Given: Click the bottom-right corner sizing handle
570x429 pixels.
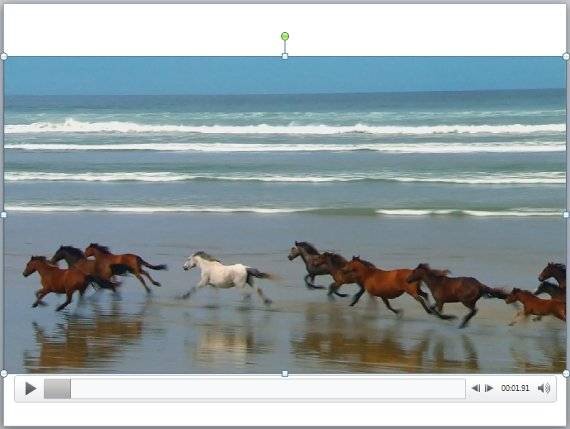Looking at the screenshot, I should pos(566,373).
